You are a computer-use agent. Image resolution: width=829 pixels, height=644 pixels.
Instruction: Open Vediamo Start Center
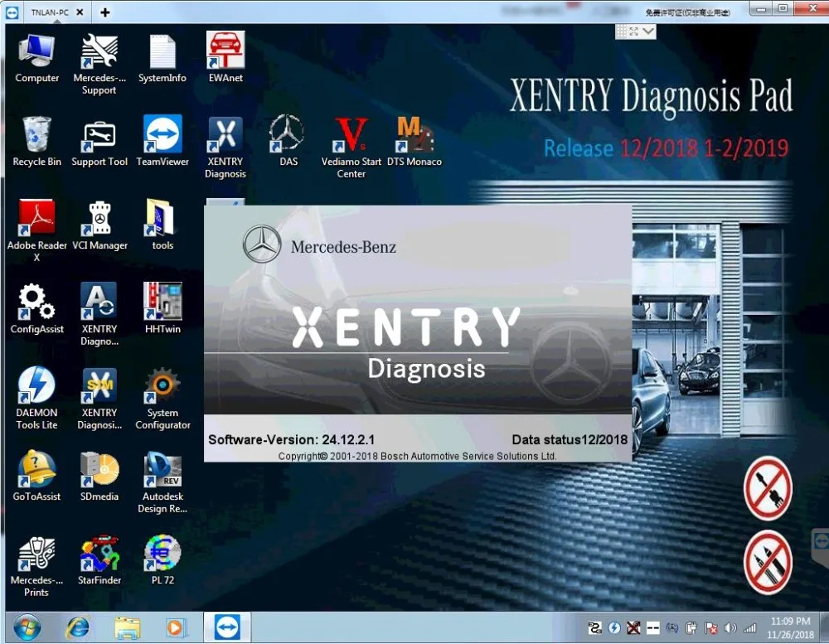click(x=351, y=148)
